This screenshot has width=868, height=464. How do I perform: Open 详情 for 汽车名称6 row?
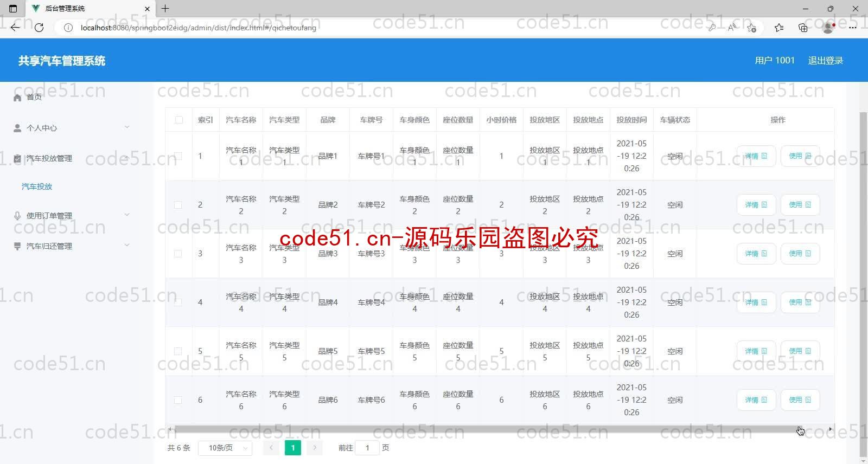point(756,400)
